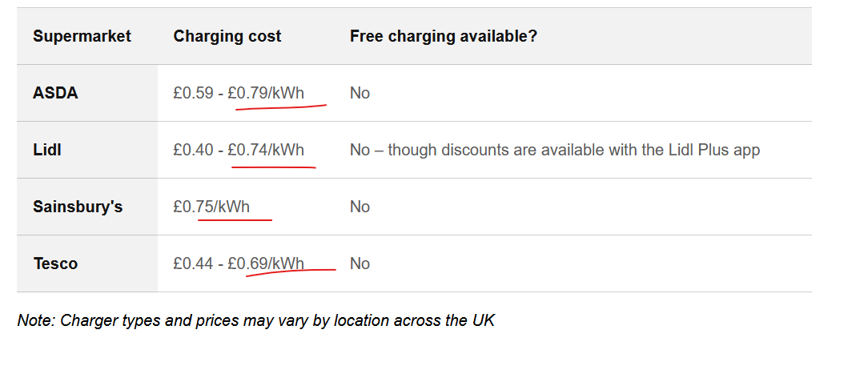Click the No cell in Tesco row
Screen dimensions: 868x366
click(x=360, y=263)
